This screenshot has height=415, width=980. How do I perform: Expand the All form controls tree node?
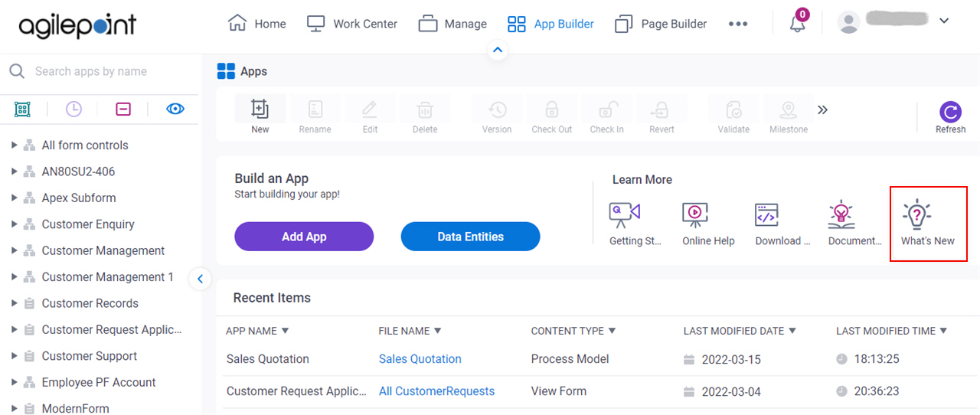[14, 145]
